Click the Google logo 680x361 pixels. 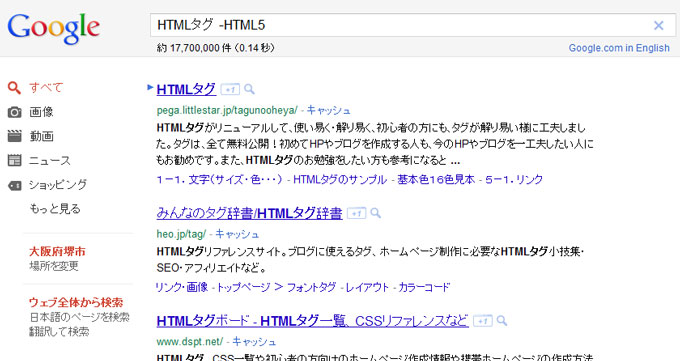pyautogui.click(x=54, y=28)
